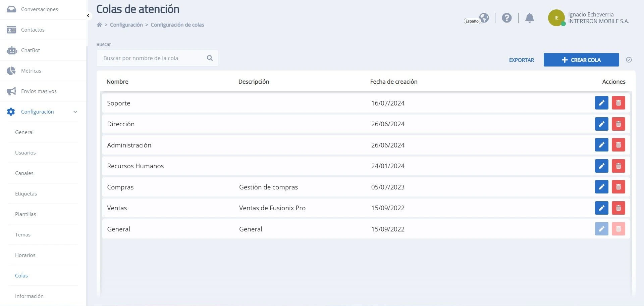The height and width of the screenshot is (306, 644).
Task: Collapse the sidebar with the arrow
Action: pyautogui.click(x=88, y=16)
